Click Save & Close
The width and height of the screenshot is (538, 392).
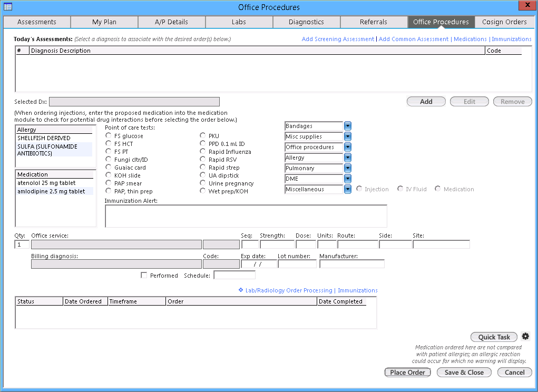[464, 373]
